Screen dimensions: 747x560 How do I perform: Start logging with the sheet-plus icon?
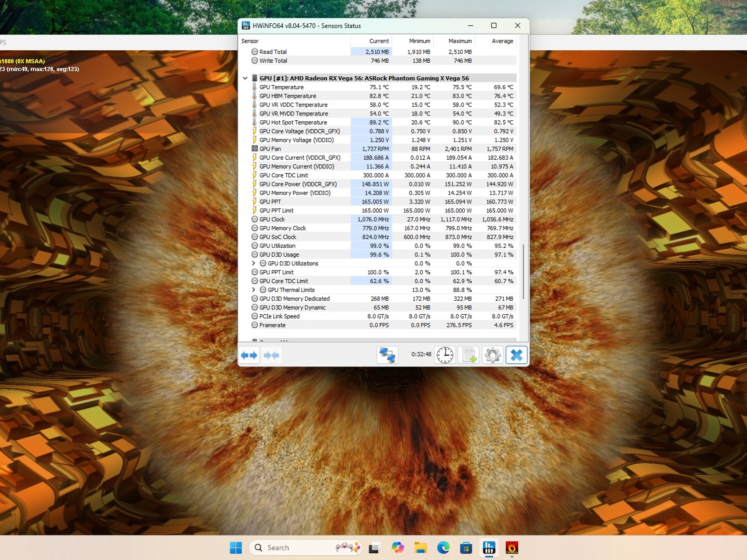469,355
